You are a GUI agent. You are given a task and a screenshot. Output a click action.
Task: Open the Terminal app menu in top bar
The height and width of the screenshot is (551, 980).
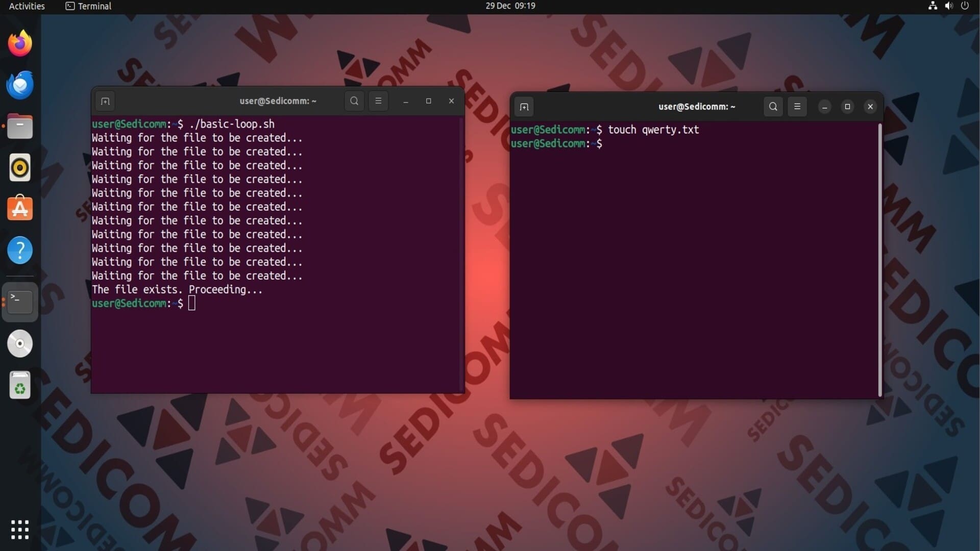[89, 6]
